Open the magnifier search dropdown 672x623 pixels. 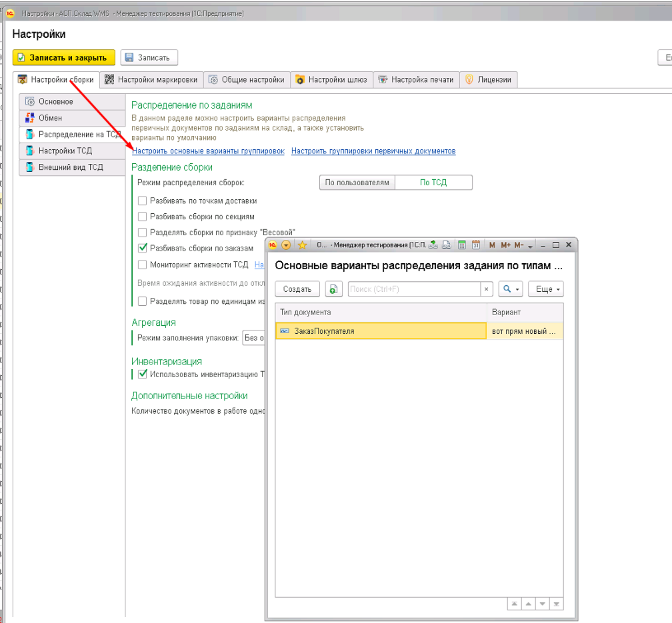click(x=510, y=289)
